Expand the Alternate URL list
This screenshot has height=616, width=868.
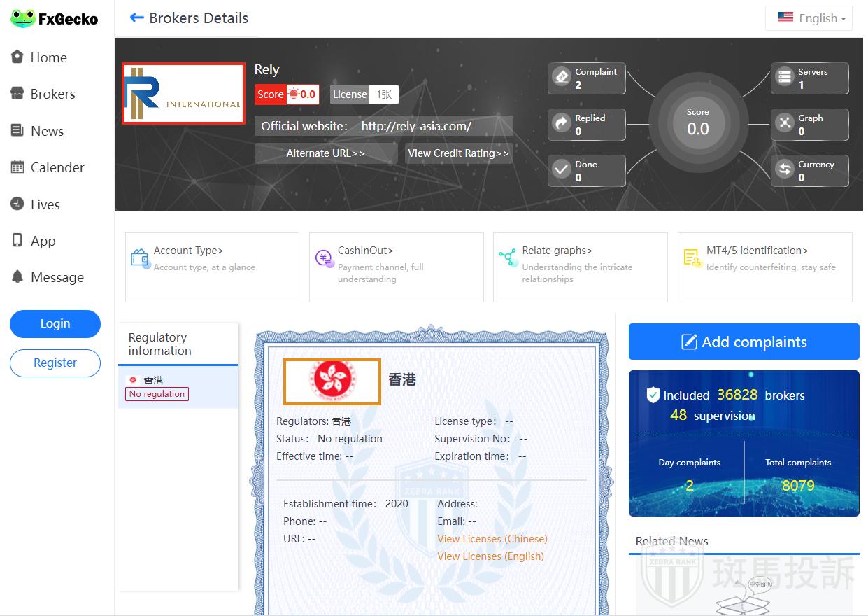[x=325, y=153]
